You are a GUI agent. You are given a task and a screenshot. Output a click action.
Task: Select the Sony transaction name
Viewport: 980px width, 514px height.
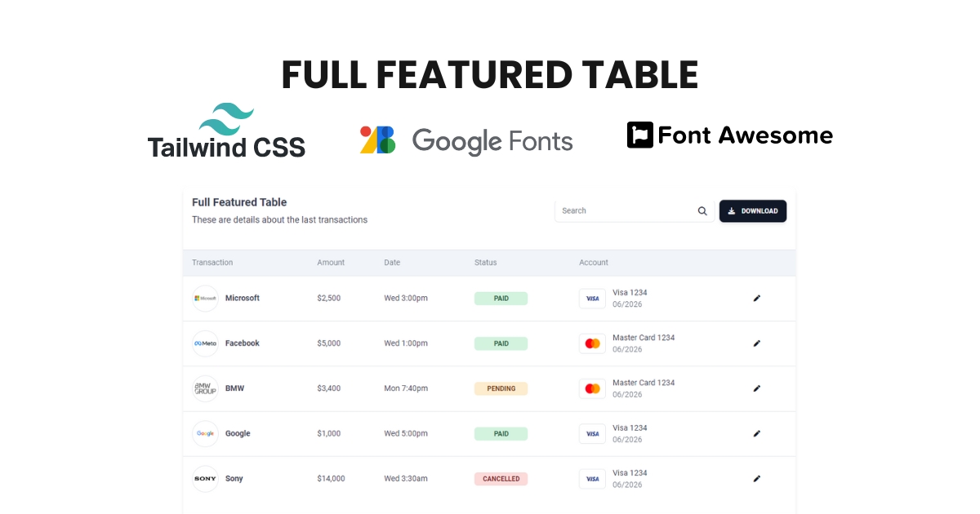coord(234,479)
